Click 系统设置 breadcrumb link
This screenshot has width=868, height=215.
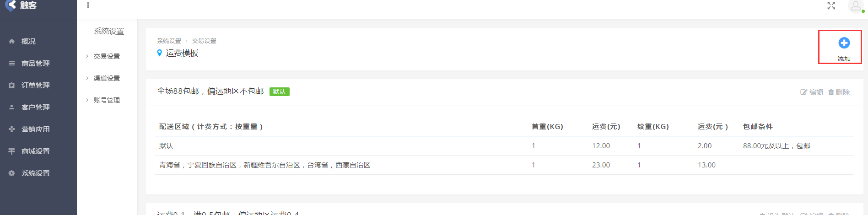[x=169, y=41]
